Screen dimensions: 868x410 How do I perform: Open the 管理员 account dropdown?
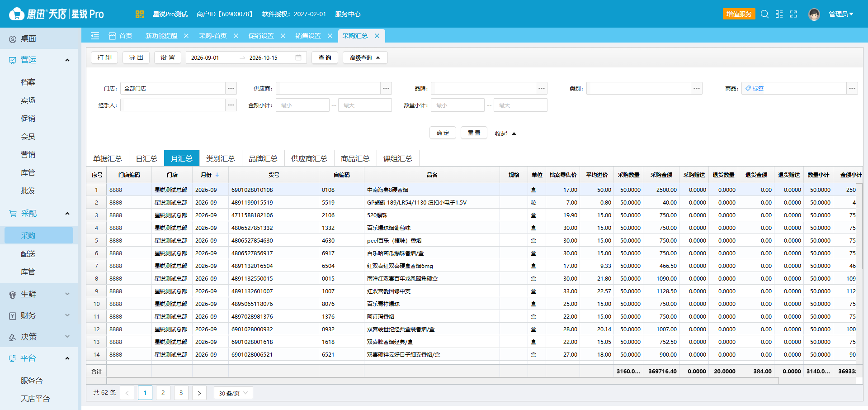[x=841, y=14]
